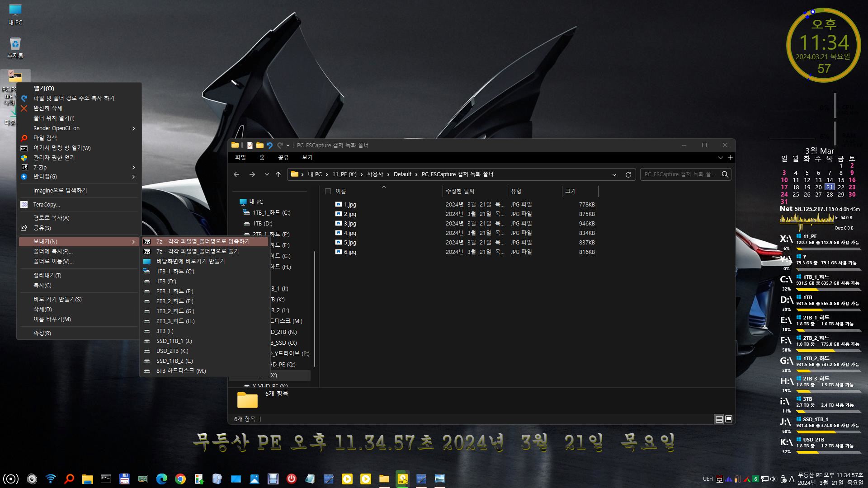Go back with Explorer's left arrow
Screen dimensions: 868x488
(x=236, y=174)
